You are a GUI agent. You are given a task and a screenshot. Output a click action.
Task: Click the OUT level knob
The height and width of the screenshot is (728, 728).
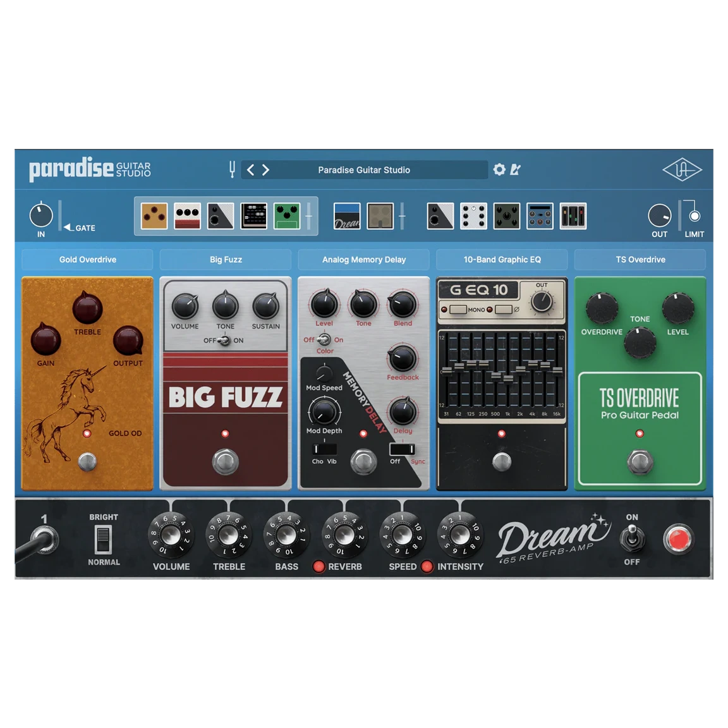(x=659, y=216)
